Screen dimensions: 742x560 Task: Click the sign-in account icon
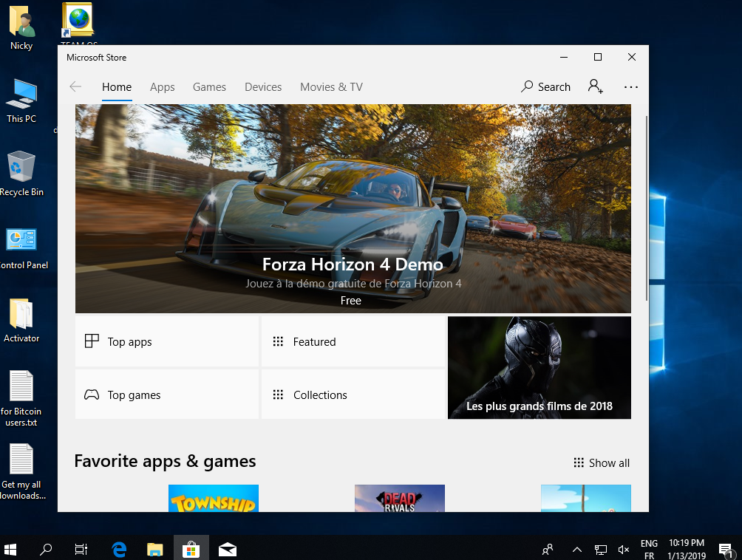pos(596,86)
